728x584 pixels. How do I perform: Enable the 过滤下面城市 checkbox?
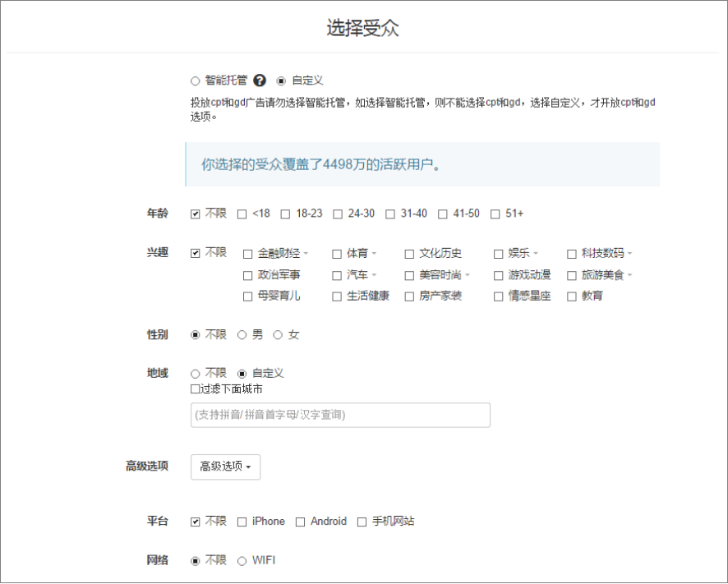coord(195,389)
